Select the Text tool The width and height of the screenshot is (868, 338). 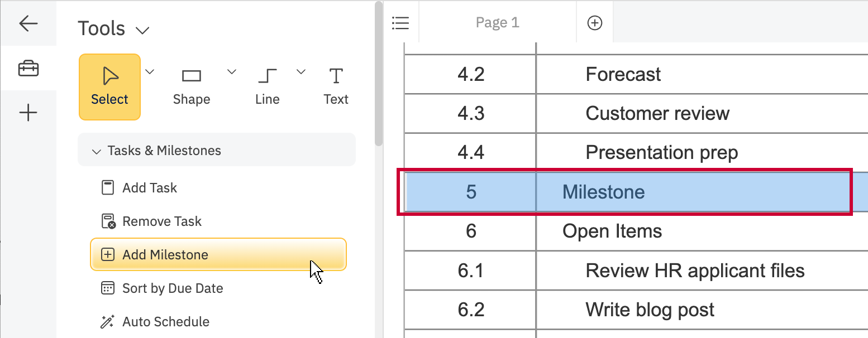[x=336, y=86]
